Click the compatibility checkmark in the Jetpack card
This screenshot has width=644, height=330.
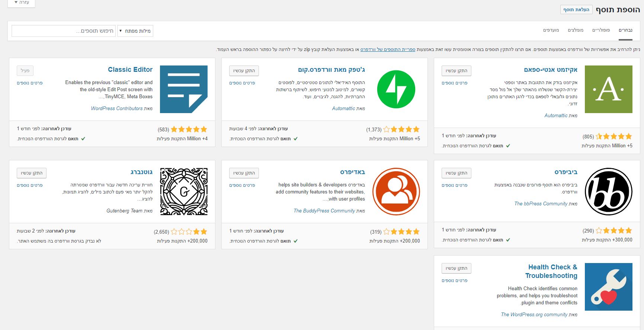[x=295, y=139]
